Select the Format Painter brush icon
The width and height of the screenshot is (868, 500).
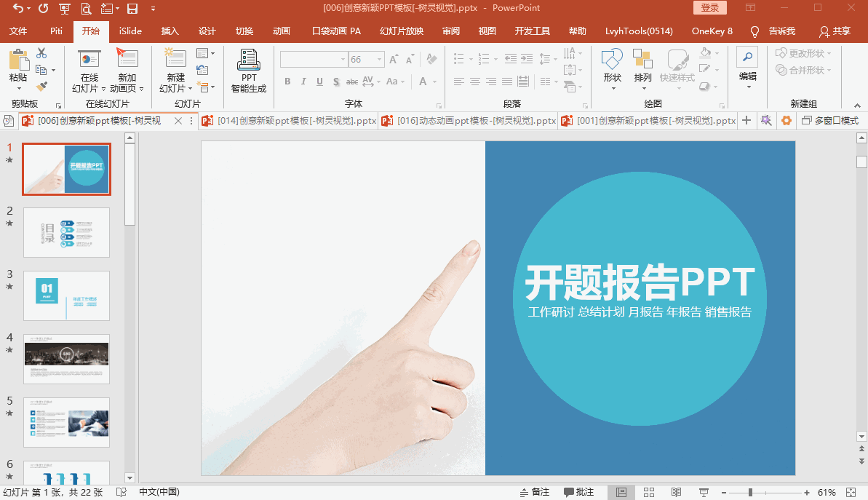(41, 87)
